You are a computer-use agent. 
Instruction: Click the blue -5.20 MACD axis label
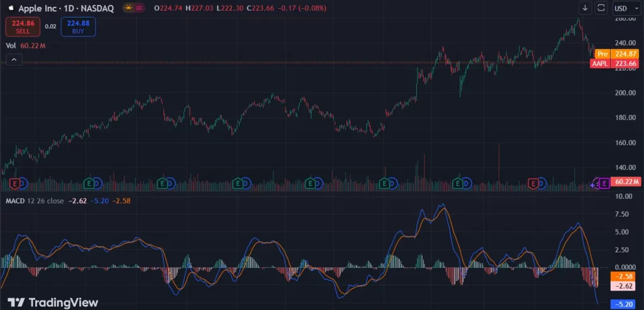(622, 304)
